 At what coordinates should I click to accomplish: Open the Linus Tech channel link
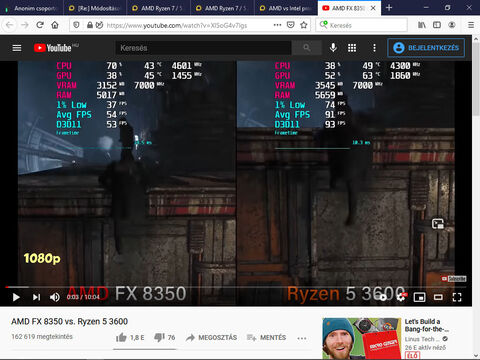click(422, 339)
